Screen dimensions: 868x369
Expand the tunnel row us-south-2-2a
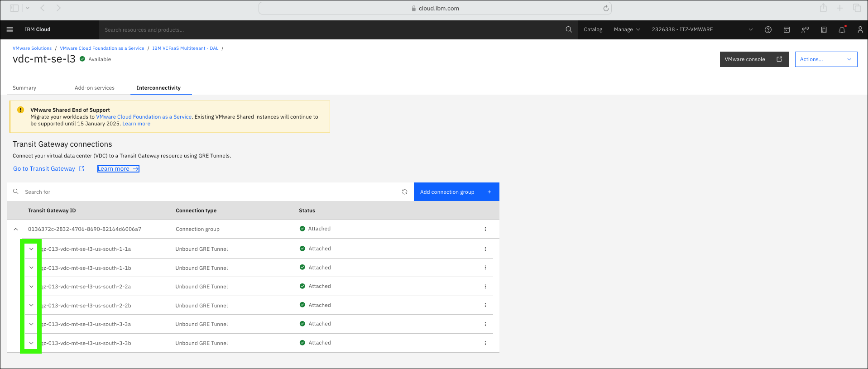pyautogui.click(x=31, y=287)
